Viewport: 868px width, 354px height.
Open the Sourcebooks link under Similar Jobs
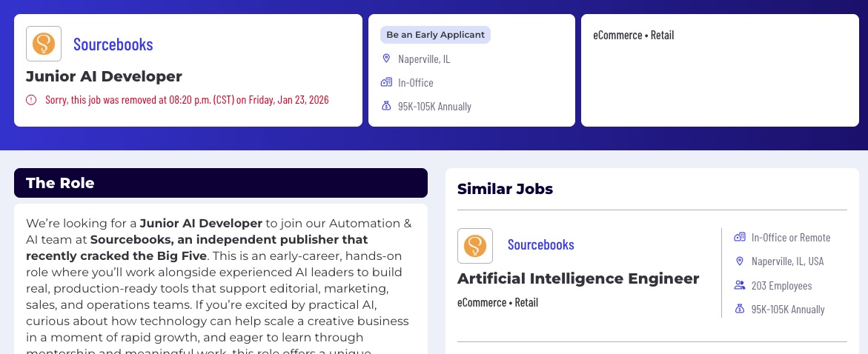[x=541, y=244]
